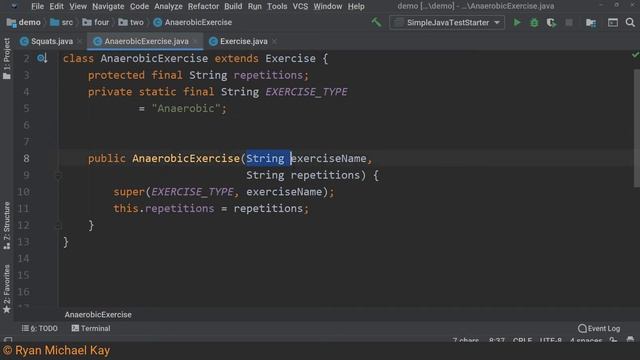The height and width of the screenshot is (360, 640).
Task: Click the two package breadcrumb
Action: pyautogui.click(x=131, y=22)
